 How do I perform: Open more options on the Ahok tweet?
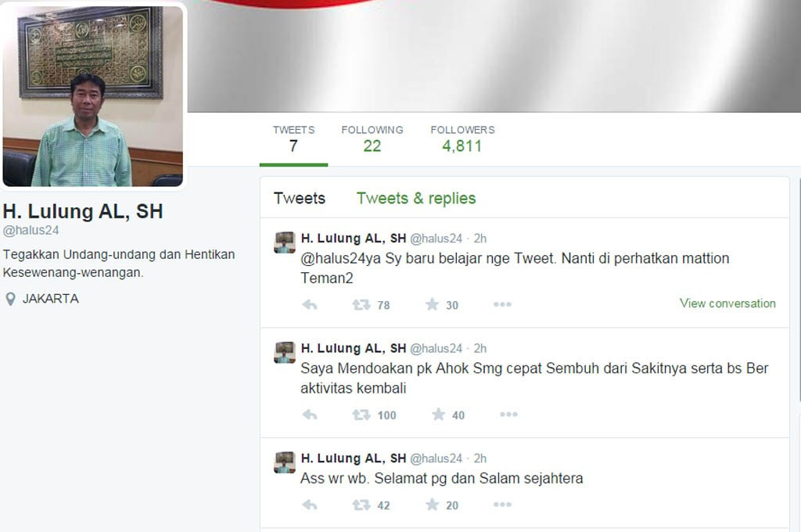[508, 415]
